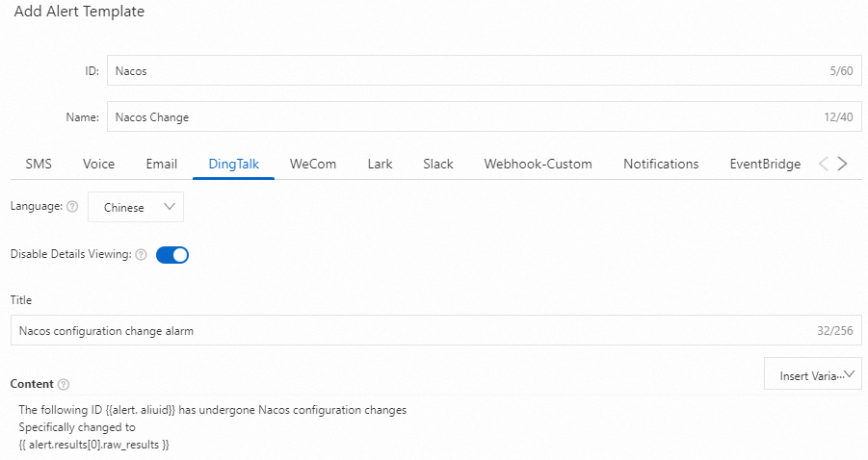This screenshot has width=868, height=460.
Task: Click help icon next to Content
Action: 64,384
